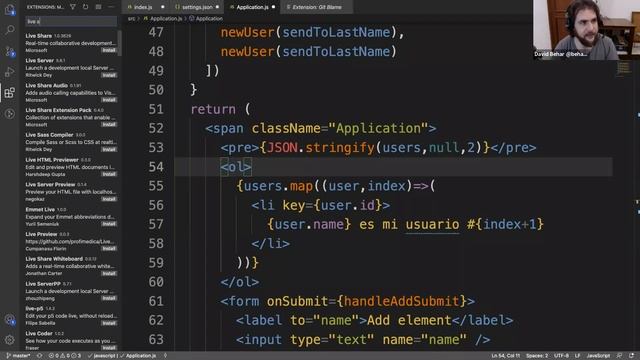This screenshot has width=640, height=360.
Task: Refresh the extensions list
Action: [x=85, y=7]
